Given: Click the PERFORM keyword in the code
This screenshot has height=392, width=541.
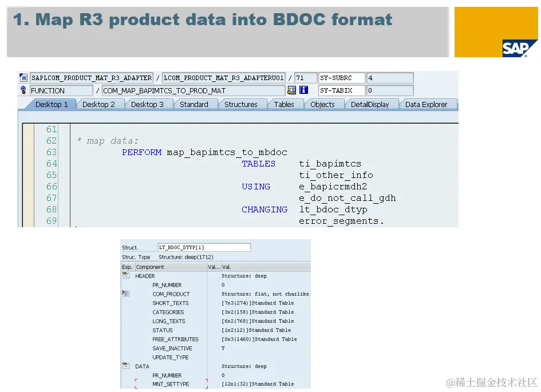Looking at the screenshot, I should click(142, 152).
